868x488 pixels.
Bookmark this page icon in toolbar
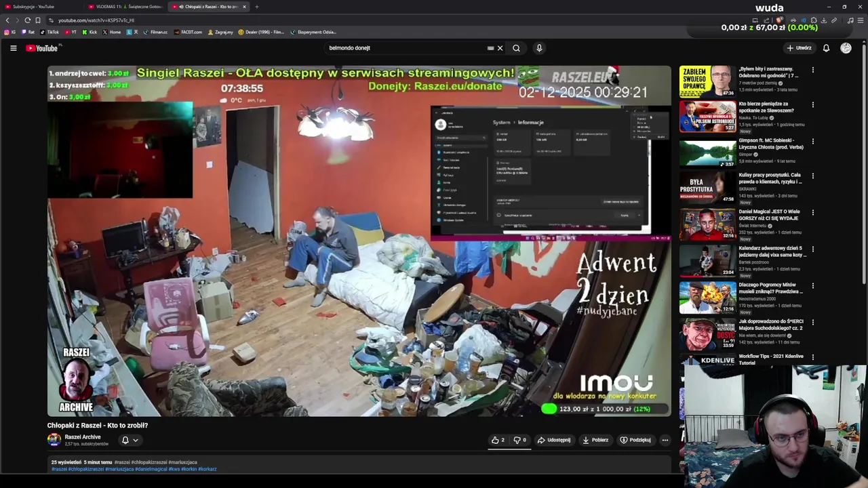38,20
